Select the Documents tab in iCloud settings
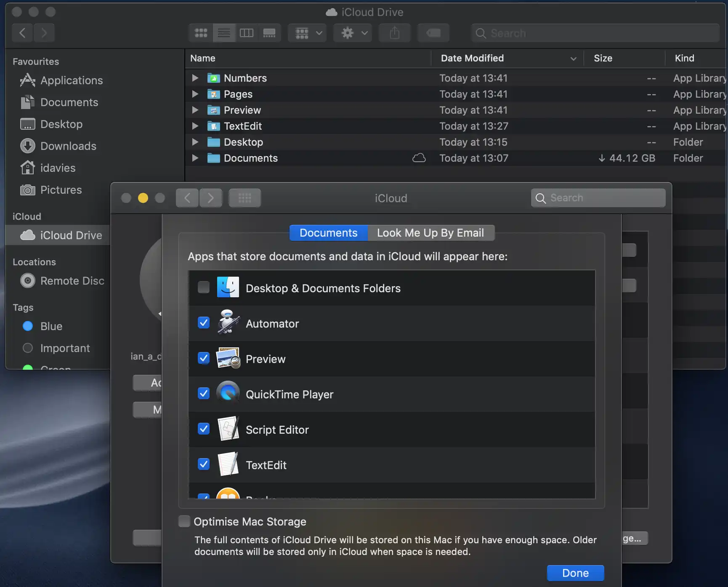This screenshot has width=728, height=587. pos(328,233)
